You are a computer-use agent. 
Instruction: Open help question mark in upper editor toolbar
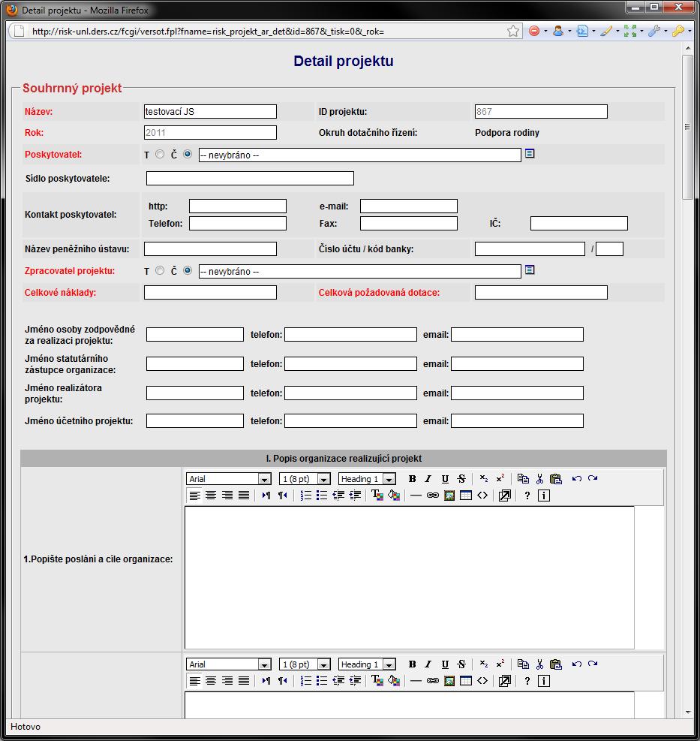[527, 496]
